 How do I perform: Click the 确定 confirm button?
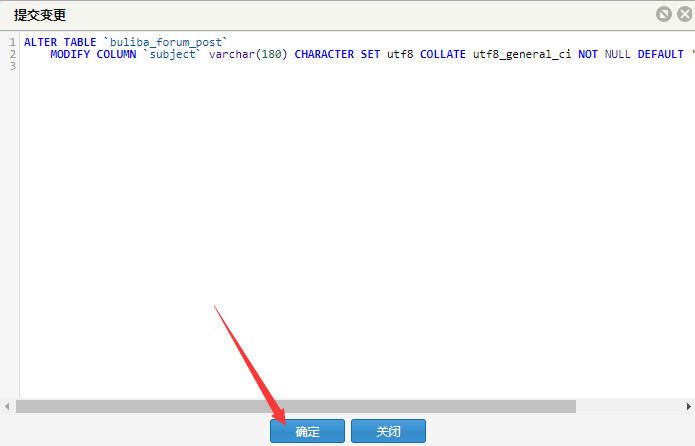coord(307,431)
